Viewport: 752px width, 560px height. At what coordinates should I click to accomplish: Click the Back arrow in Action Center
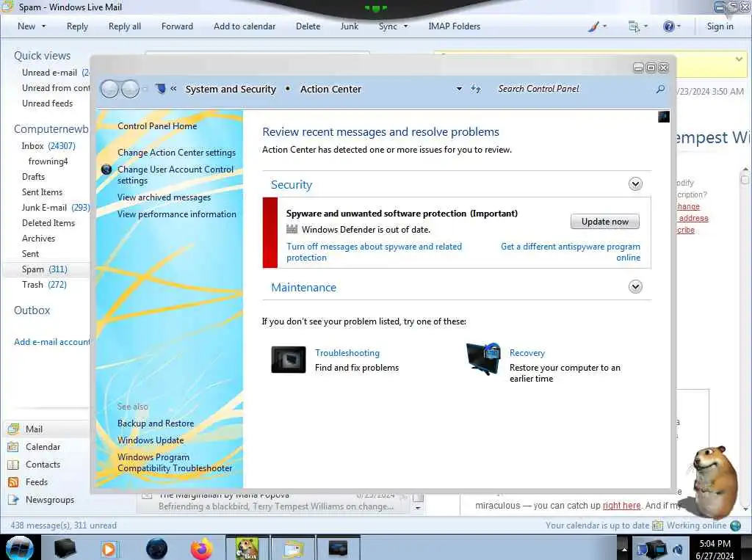coord(110,89)
